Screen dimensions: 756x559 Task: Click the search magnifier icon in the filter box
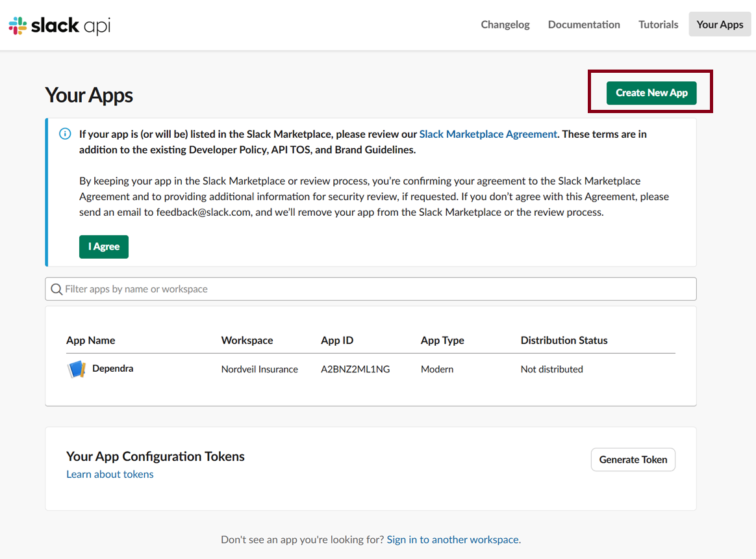(x=57, y=289)
